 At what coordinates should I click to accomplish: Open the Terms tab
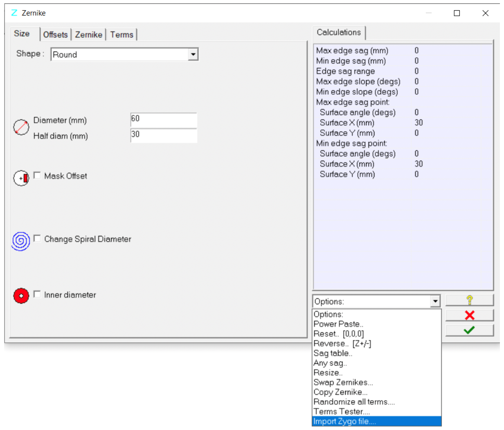122,35
